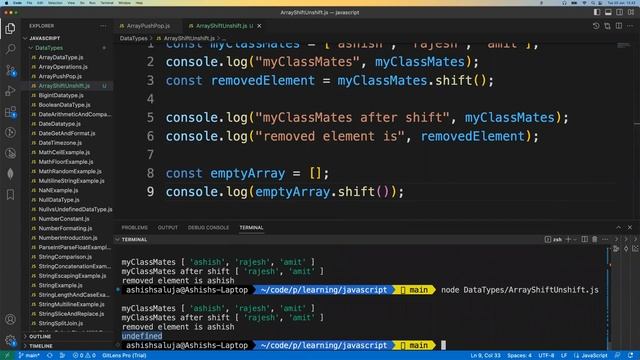Change indentation via Spaces: 4
This screenshot has height=360, width=640.
click(519, 356)
